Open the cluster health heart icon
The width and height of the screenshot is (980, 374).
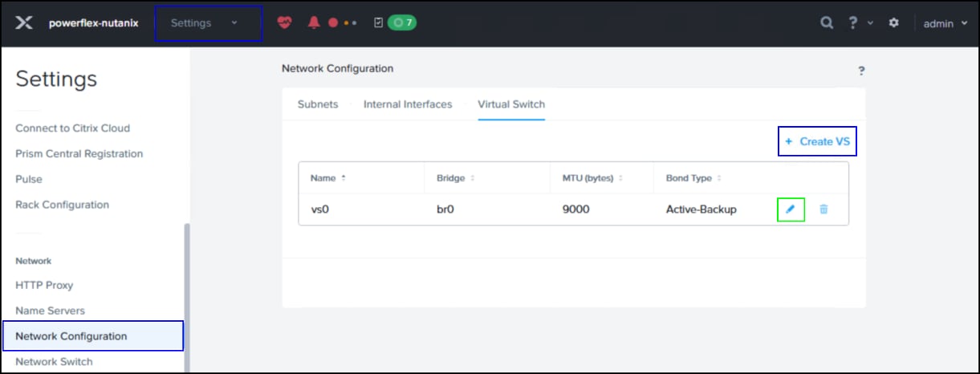[x=285, y=23]
